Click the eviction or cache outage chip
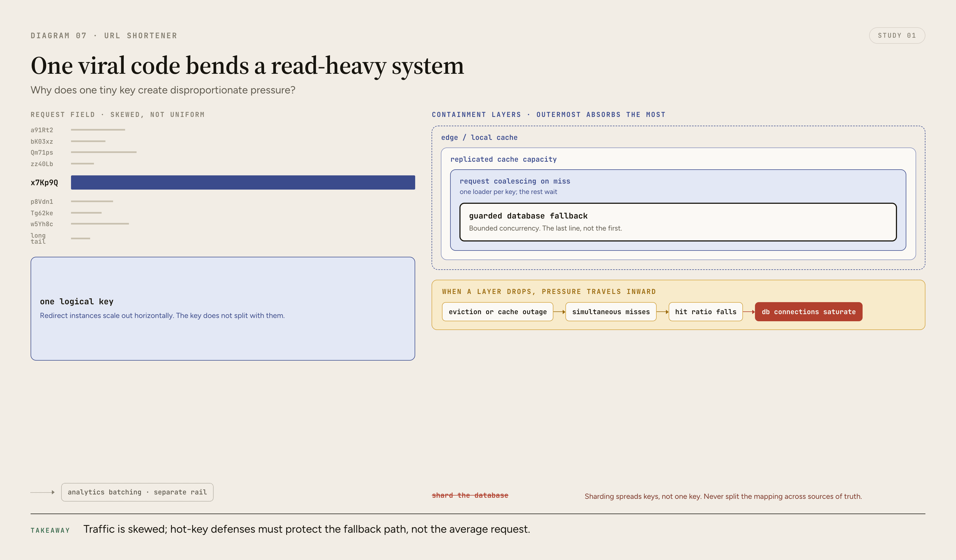Image resolution: width=956 pixels, height=560 pixels. click(x=497, y=312)
